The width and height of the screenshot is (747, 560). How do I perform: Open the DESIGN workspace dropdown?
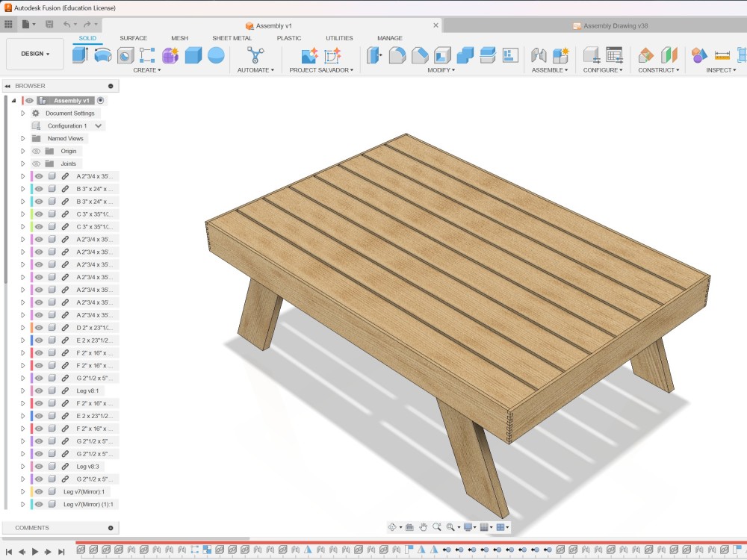click(35, 54)
